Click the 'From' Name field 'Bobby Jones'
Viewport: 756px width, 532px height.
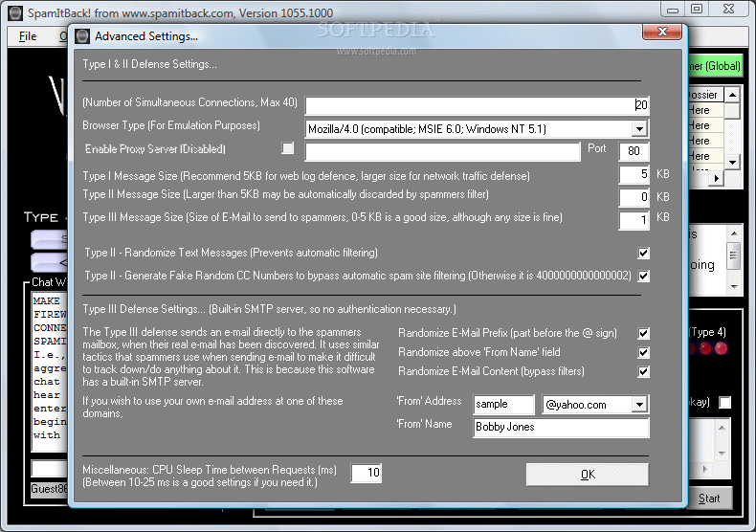[x=561, y=428]
